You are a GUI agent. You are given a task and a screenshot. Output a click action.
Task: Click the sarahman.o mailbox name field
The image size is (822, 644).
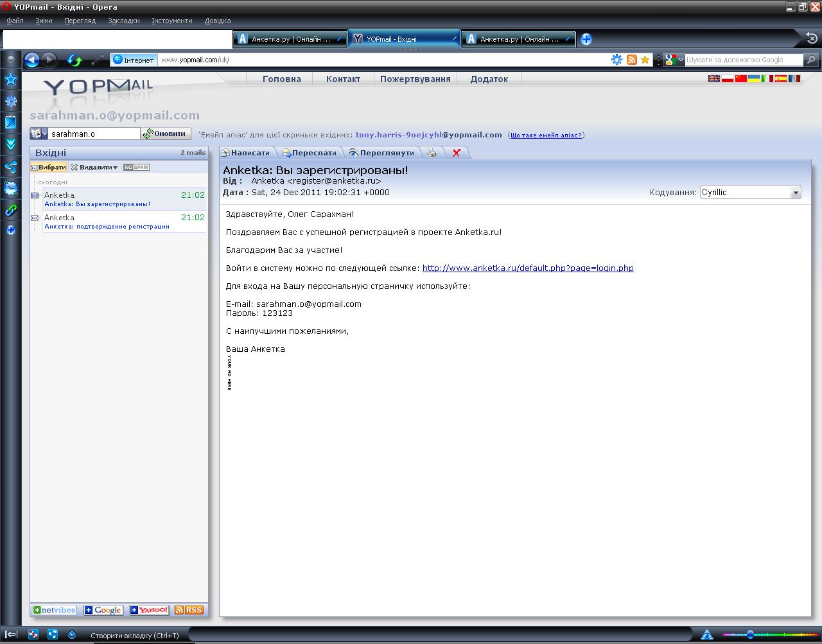tap(94, 134)
